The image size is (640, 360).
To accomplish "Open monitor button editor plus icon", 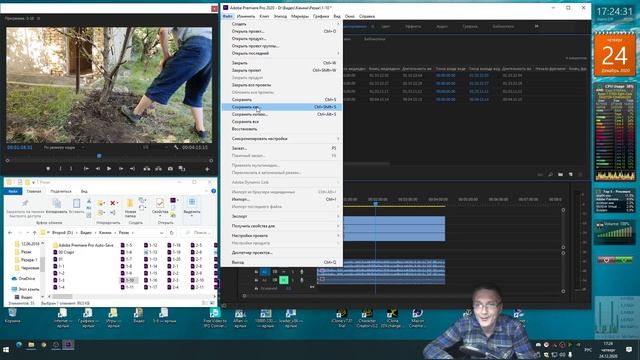I will (207, 169).
